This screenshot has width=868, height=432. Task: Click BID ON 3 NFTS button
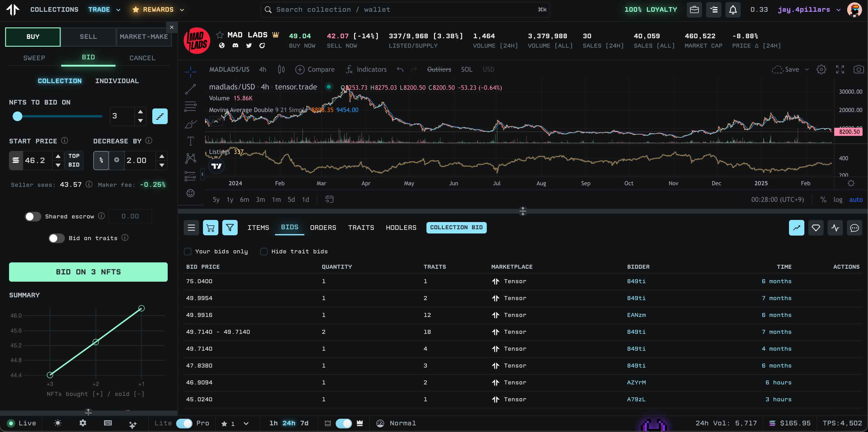point(88,272)
